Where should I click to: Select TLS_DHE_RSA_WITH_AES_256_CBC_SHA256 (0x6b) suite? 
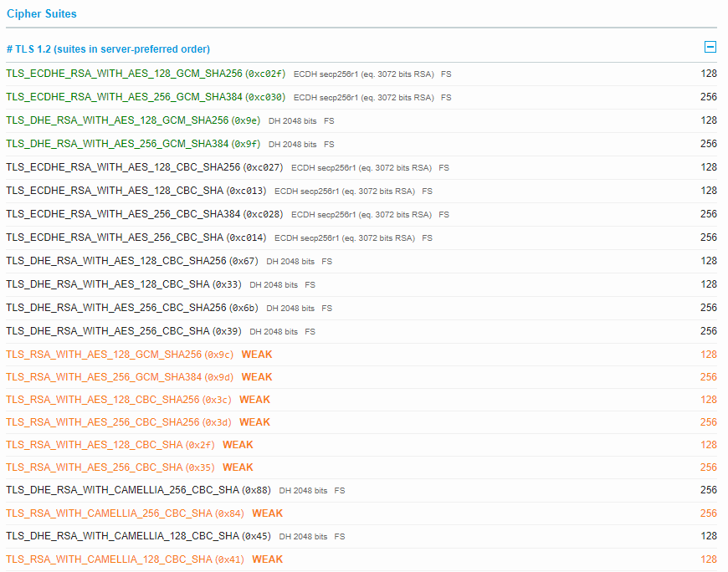132,308
